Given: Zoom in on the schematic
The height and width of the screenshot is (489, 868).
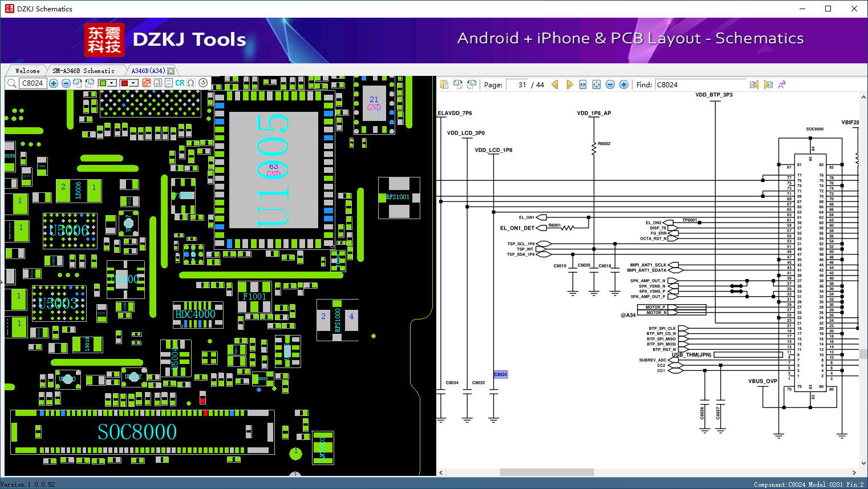Looking at the screenshot, I should tap(624, 84).
